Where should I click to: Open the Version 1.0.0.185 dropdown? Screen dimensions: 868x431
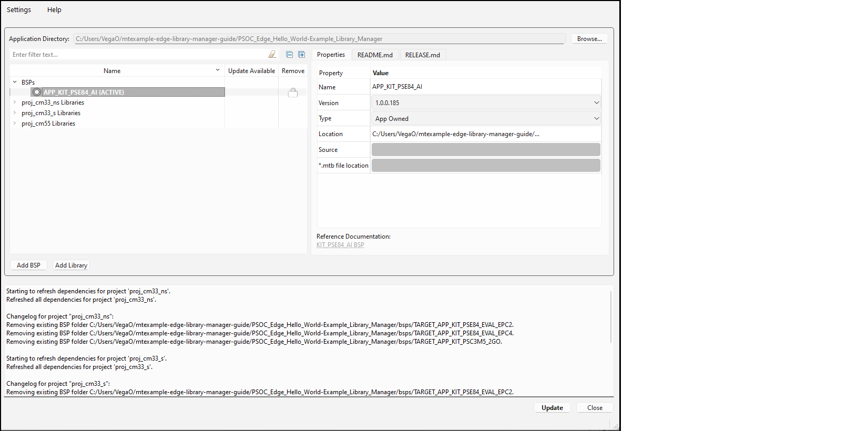click(x=596, y=103)
